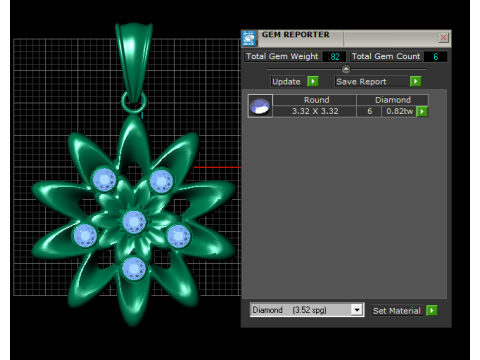Click the gem quantity cell showing 6

(369, 111)
